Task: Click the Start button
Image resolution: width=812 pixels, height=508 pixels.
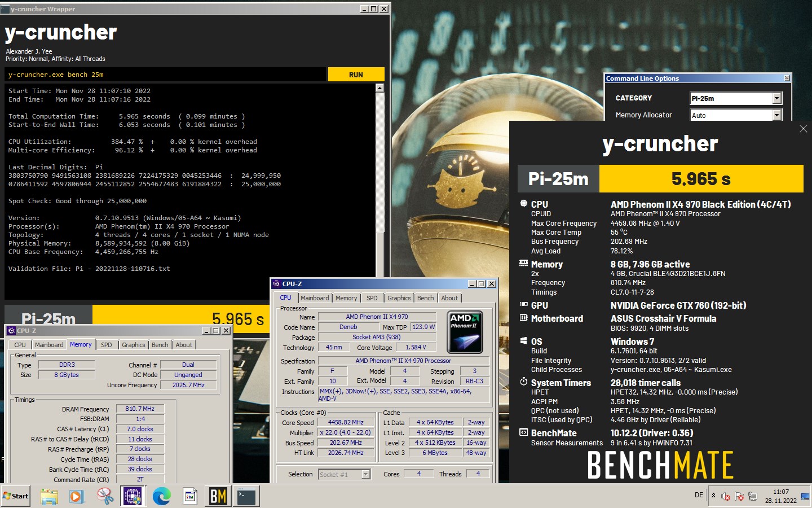Action: 15,496
